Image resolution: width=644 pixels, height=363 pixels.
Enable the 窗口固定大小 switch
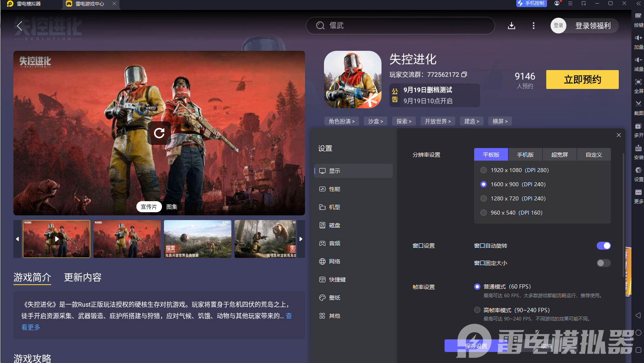pyautogui.click(x=604, y=263)
